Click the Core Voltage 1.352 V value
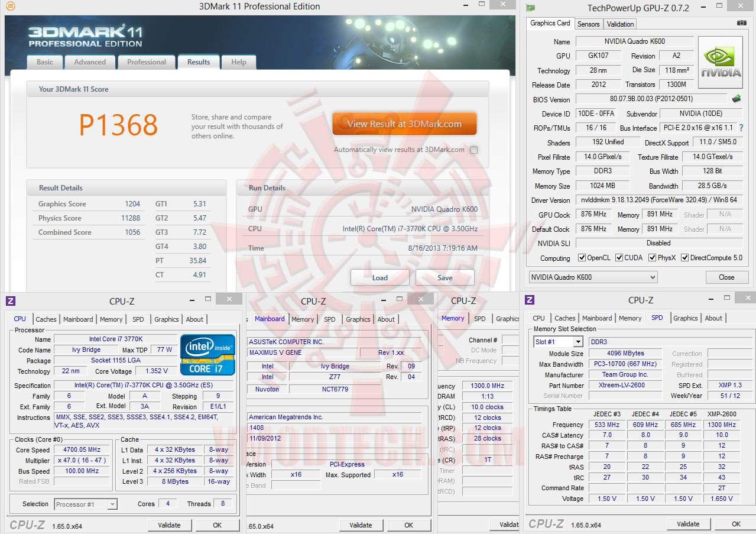This screenshot has width=756, height=534. (156, 371)
